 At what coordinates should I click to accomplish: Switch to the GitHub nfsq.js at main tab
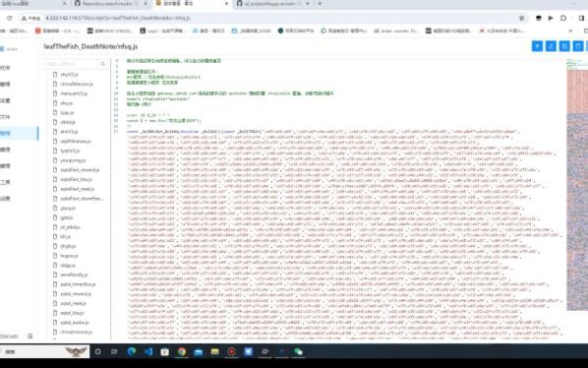(273, 3)
